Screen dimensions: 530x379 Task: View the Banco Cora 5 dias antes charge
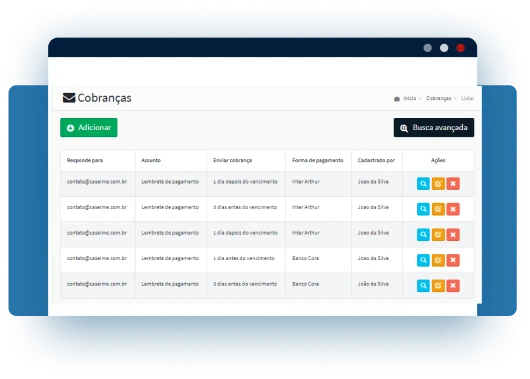(x=423, y=286)
